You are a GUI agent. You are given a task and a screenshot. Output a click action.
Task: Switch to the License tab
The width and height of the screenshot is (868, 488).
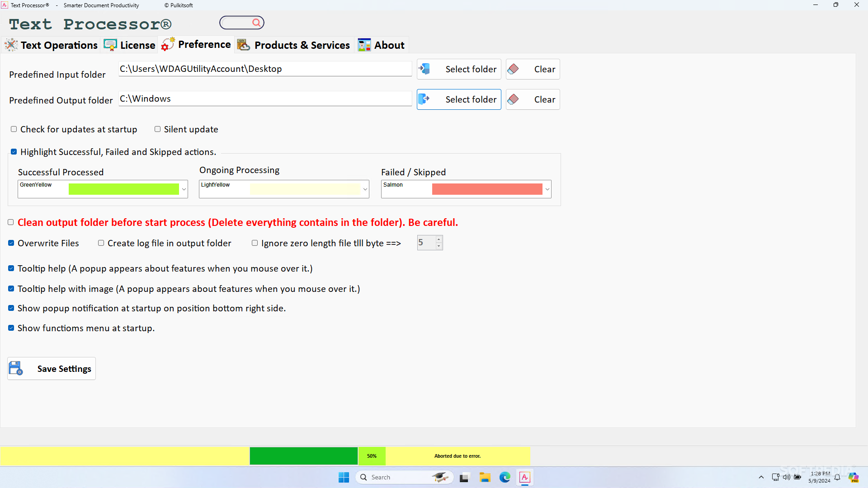[x=130, y=45]
